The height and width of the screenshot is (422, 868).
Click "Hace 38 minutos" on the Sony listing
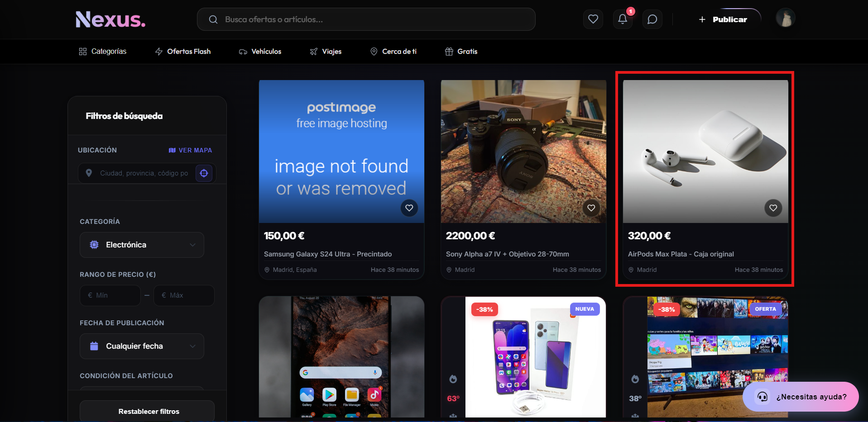tap(577, 270)
